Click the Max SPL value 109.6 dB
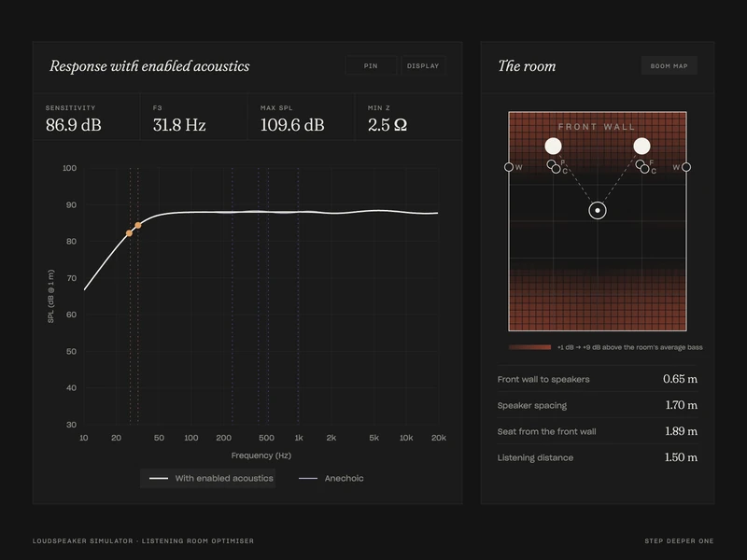 coord(292,125)
